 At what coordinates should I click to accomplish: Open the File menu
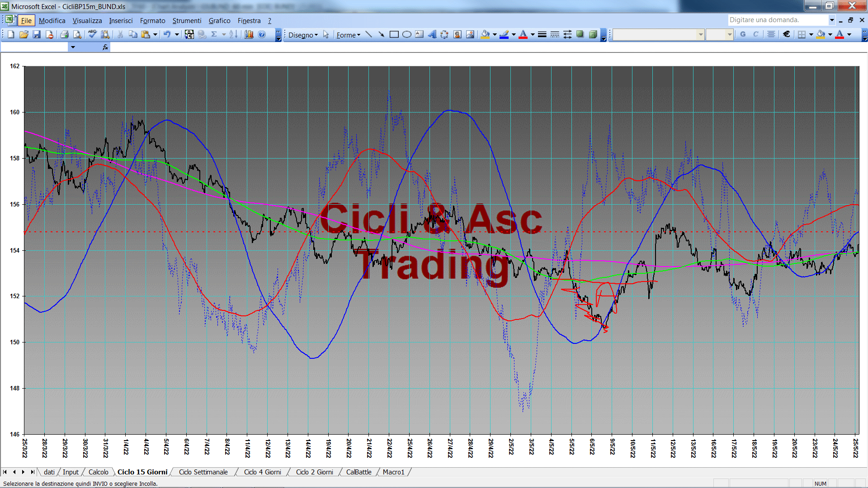26,20
